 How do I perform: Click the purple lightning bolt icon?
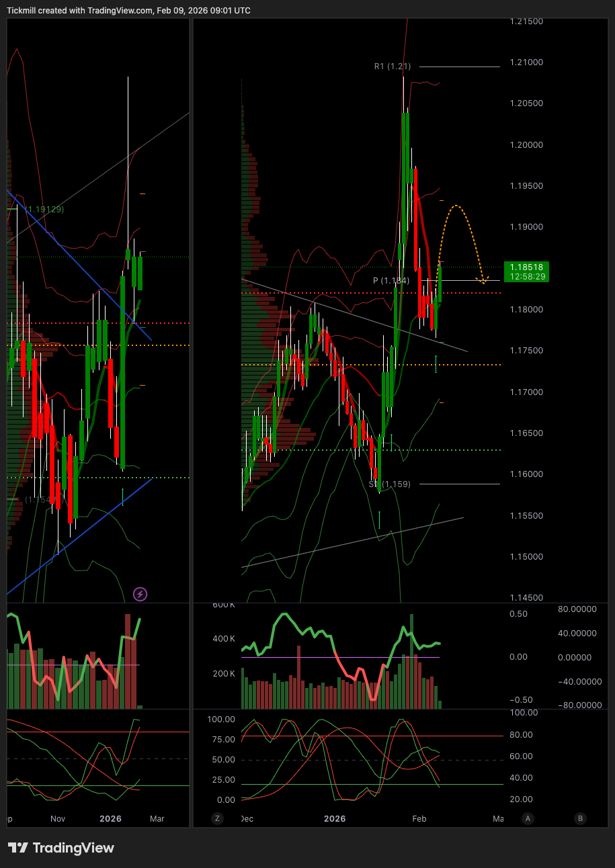tap(140, 594)
